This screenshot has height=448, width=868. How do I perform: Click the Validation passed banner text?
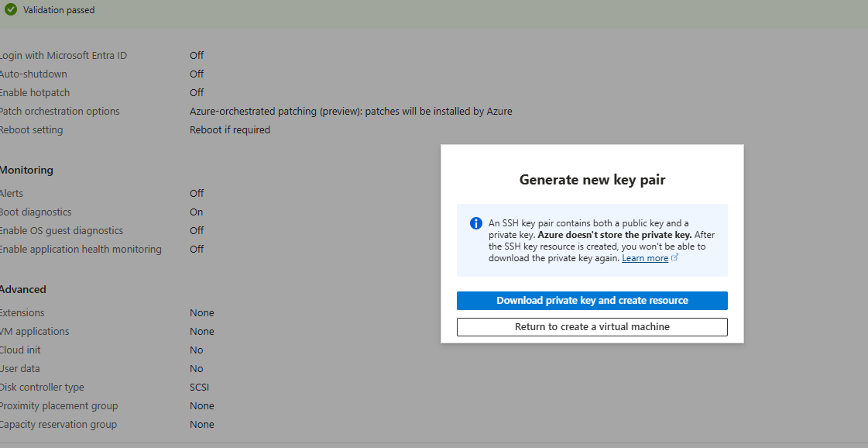click(x=59, y=10)
